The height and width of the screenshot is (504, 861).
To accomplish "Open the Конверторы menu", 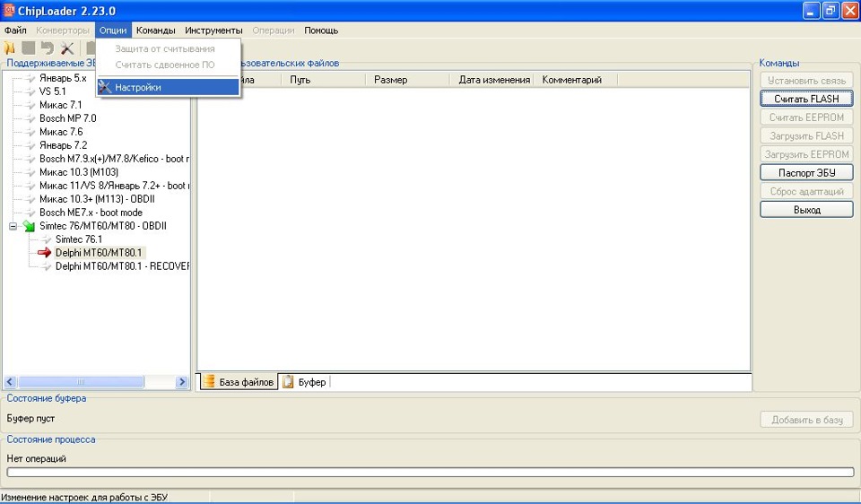I will point(63,30).
